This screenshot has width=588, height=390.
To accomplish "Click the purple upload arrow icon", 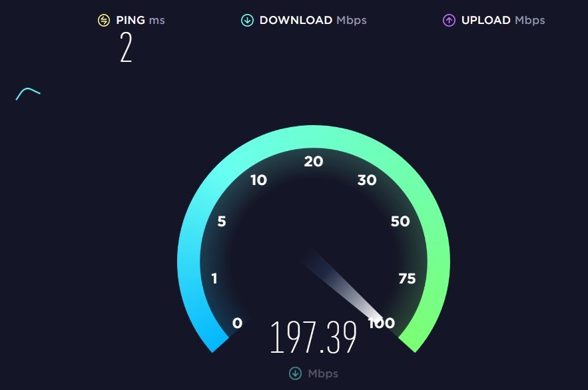I will tap(449, 20).
